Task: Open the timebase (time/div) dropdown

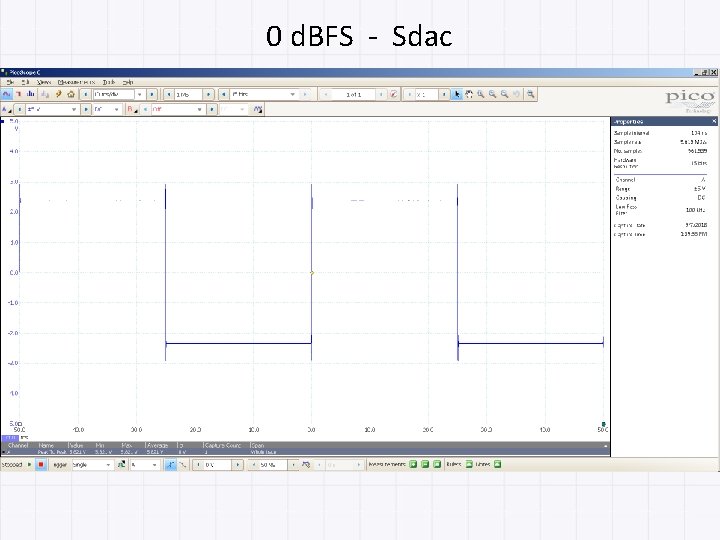Action: click(x=119, y=94)
